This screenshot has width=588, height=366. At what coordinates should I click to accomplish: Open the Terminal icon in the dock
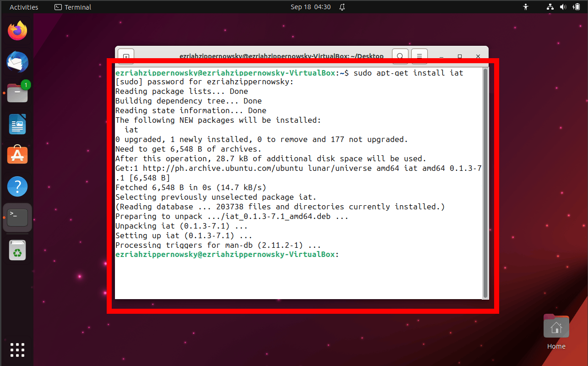click(x=17, y=218)
